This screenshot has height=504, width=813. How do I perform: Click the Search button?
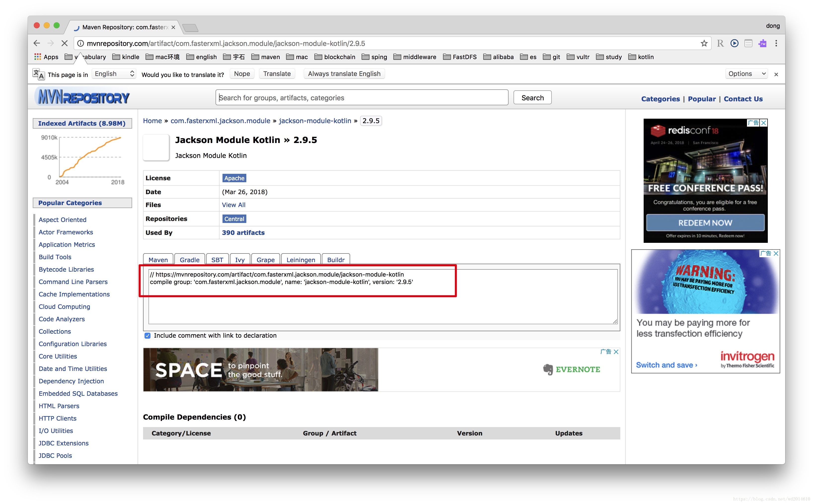(532, 98)
